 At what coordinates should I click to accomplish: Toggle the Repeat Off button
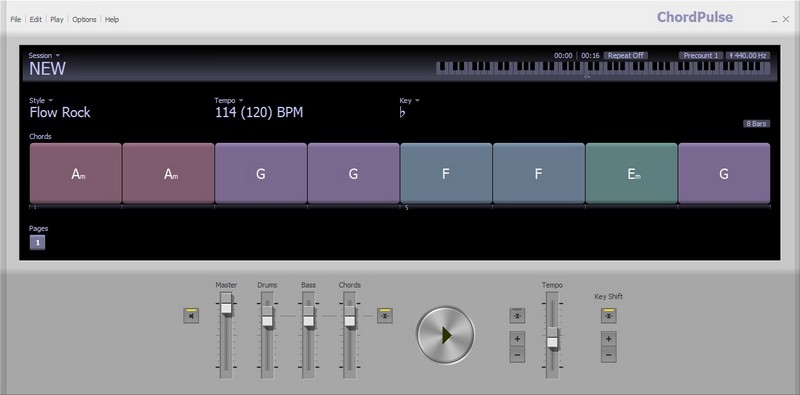[626, 56]
